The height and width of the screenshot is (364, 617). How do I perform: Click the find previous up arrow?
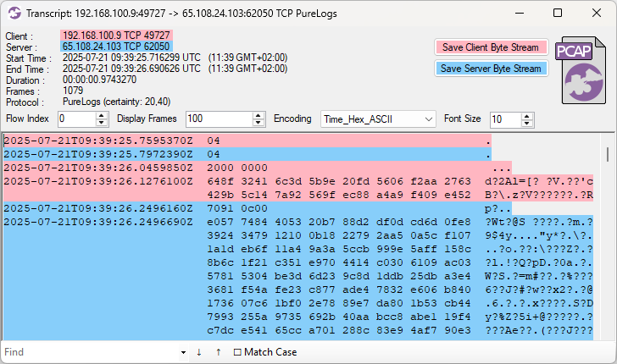[x=219, y=352]
